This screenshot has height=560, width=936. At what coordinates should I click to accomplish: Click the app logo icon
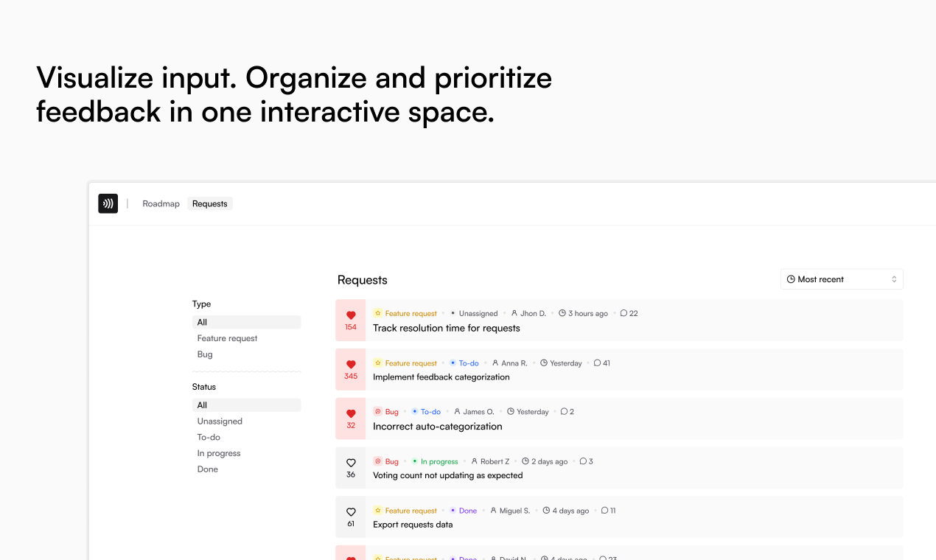coord(108,203)
